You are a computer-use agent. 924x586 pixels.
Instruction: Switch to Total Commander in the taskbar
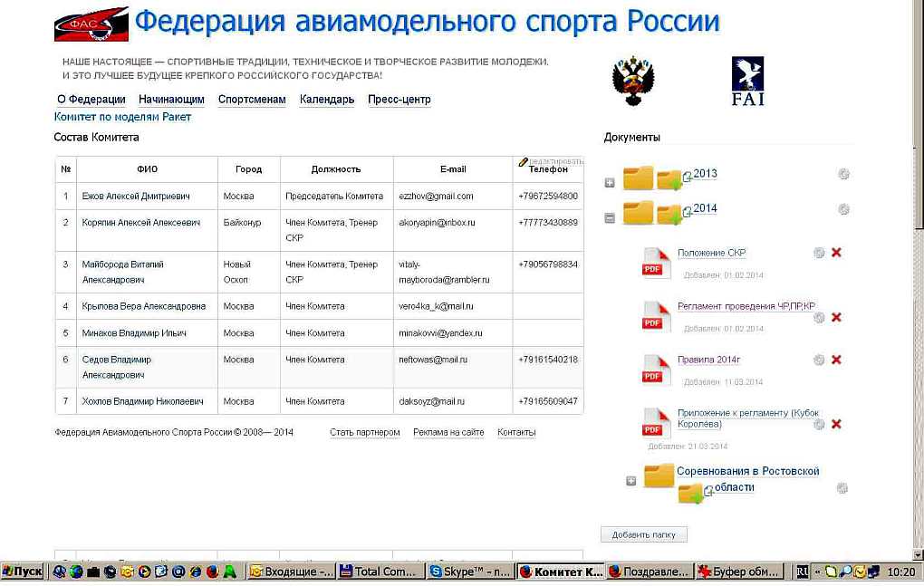coord(380,572)
